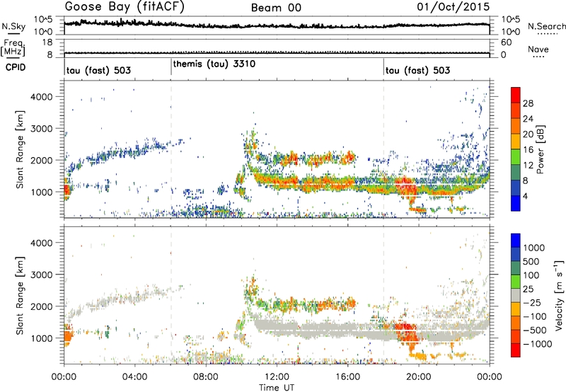Click the 'Beam 00' label
This screenshot has height=392, width=566.
(x=276, y=8)
